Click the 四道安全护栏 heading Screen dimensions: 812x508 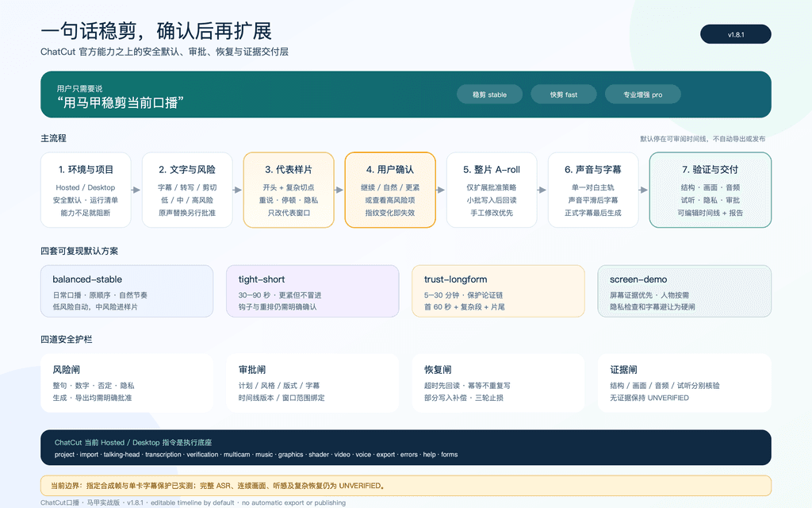(67, 340)
